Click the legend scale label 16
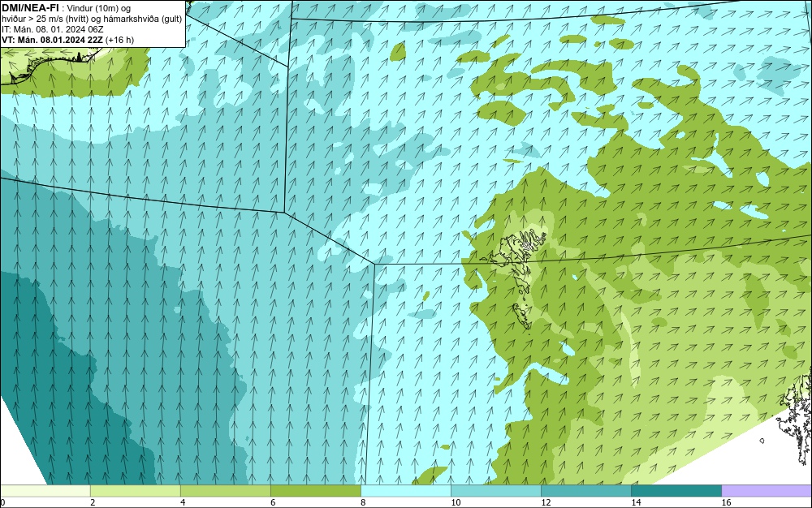 (726, 502)
